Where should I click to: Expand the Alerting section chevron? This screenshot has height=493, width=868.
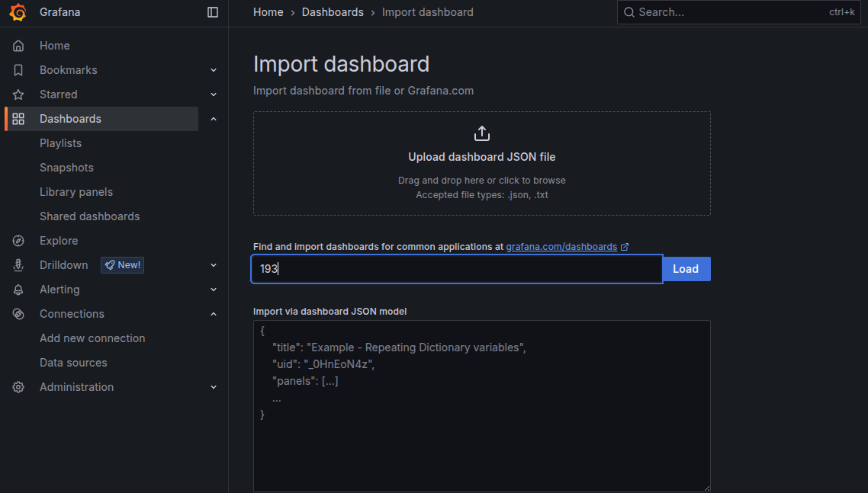(x=214, y=290)
